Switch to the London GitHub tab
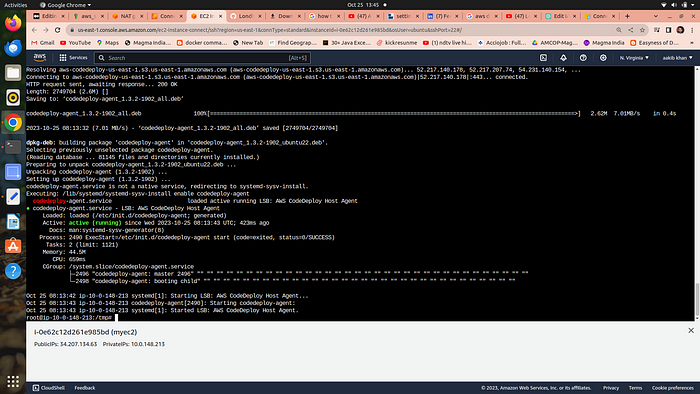700x394 pixels. click(x=246, y=16)
